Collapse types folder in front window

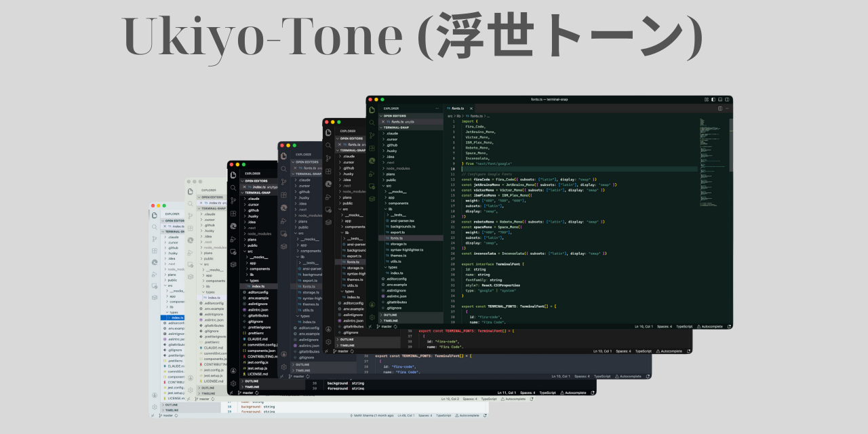tap(411, 267)
